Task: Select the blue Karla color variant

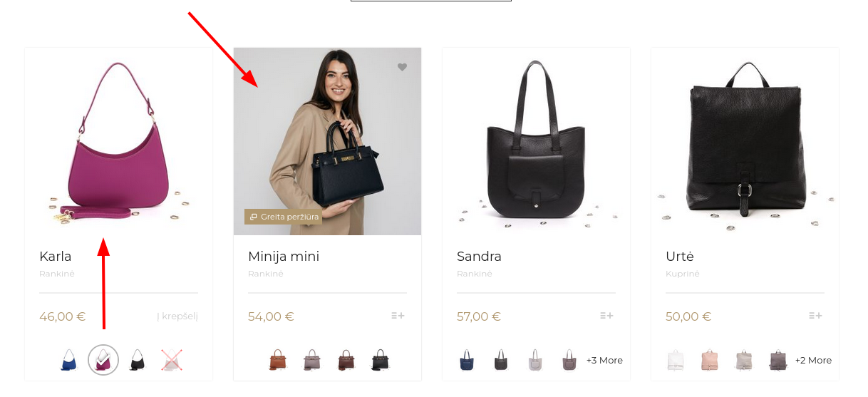Action: pyautogui.click(x=69, y=360)
